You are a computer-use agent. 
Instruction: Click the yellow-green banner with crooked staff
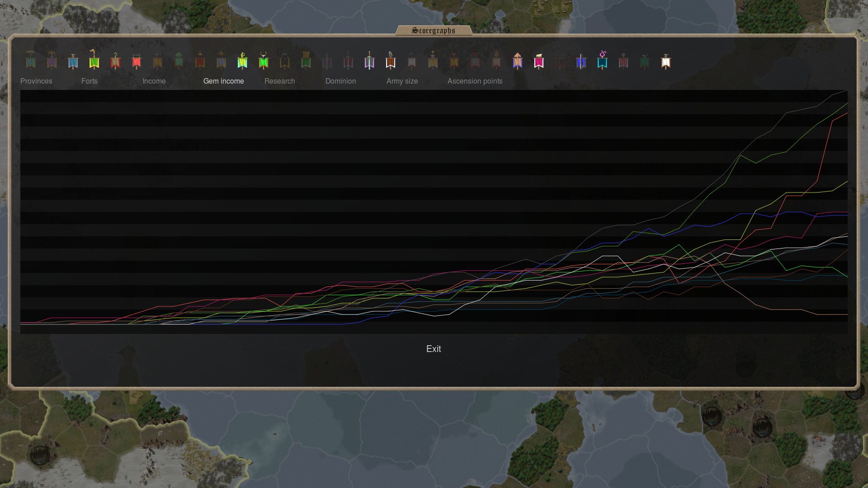pos(94,59)
